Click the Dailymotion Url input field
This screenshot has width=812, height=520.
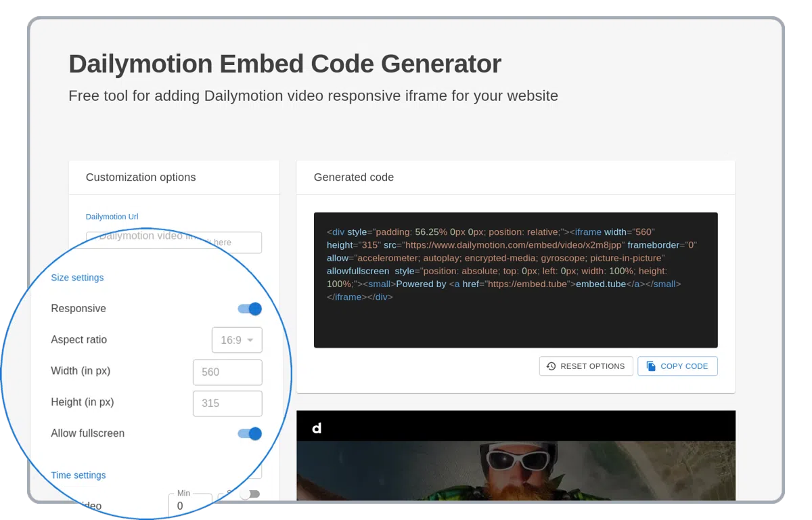[173, 242]
